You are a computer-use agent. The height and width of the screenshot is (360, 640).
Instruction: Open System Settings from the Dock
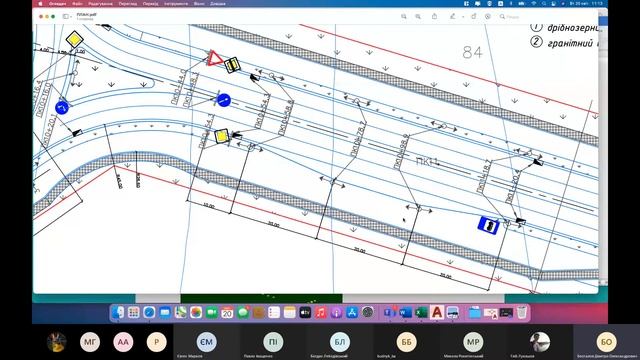[x=368, y=313]
